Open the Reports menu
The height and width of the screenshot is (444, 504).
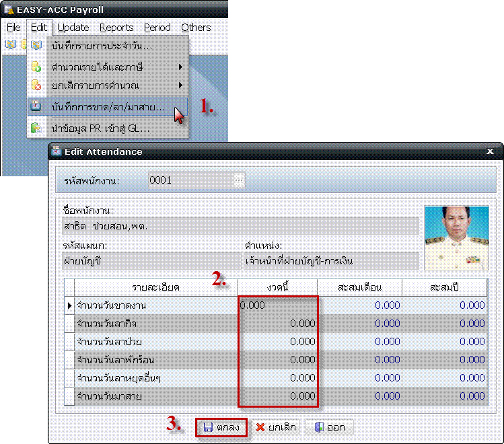[116, 28]
